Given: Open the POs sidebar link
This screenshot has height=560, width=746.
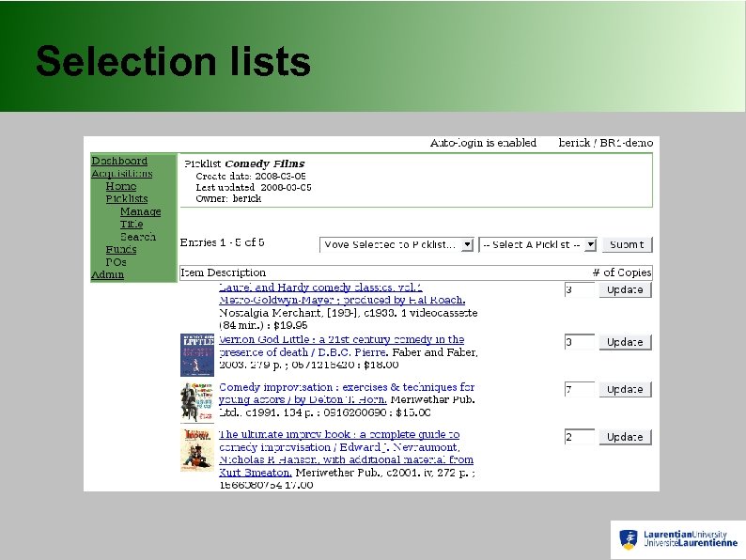Looking at the screenshot, I should tap(117, 262).
